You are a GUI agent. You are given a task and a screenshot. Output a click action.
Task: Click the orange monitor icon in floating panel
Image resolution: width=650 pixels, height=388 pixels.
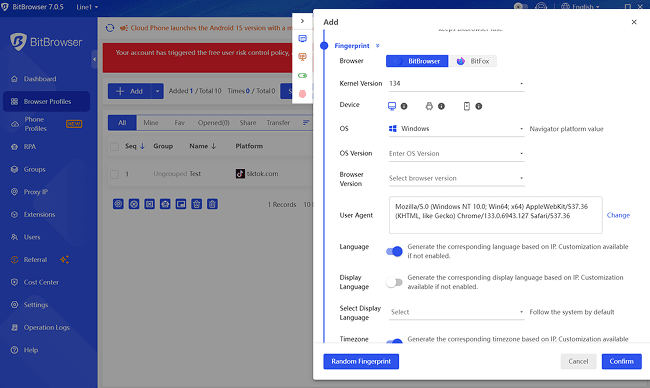(302, 57)
